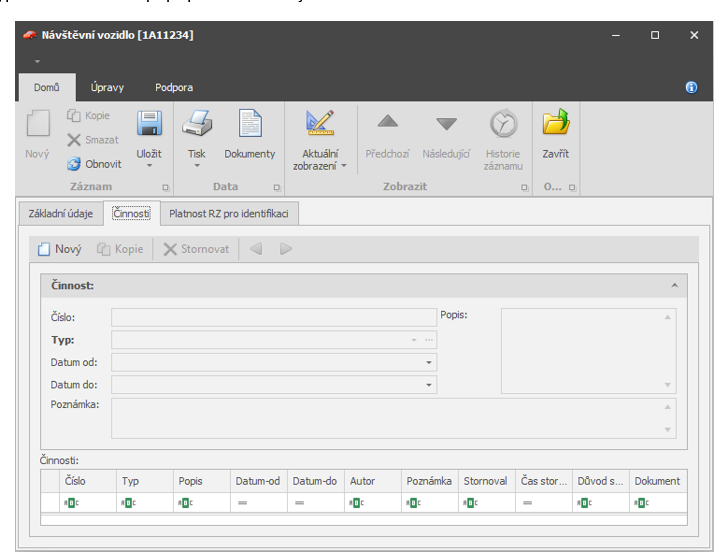Click into the Číslo input field
This screenshot has width=727, height=557.
[274, 318]
